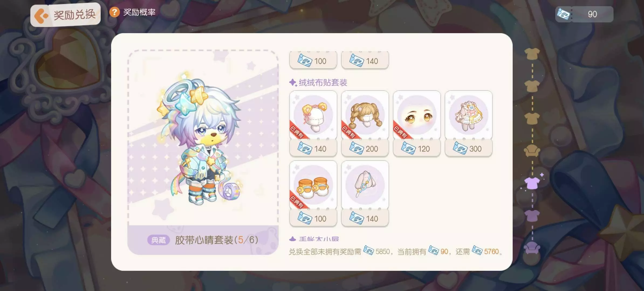644x291 pixels.
Task: Open the tan sofa furniture sidebar marker
Action: [532, 151]
